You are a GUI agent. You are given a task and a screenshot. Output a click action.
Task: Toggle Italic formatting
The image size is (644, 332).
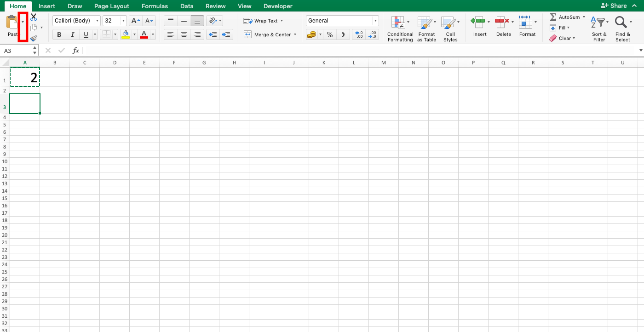[x=72, y=34]
